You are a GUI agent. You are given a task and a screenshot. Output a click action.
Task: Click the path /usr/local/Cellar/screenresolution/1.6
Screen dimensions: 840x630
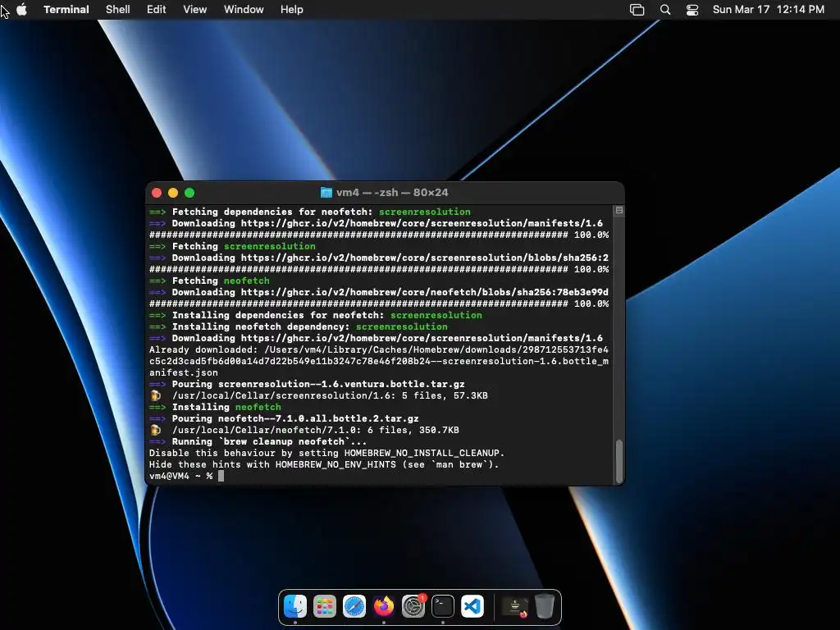click(x=285, y=395)
